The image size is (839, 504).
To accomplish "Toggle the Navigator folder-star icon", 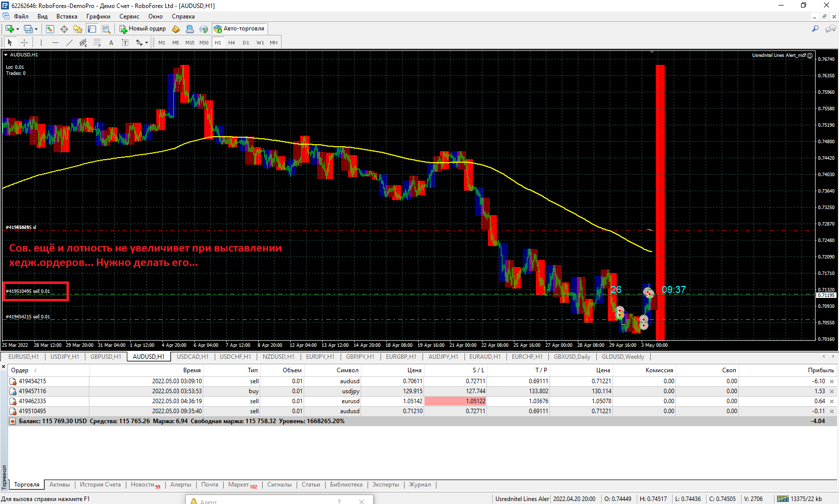I will [77, 29].
